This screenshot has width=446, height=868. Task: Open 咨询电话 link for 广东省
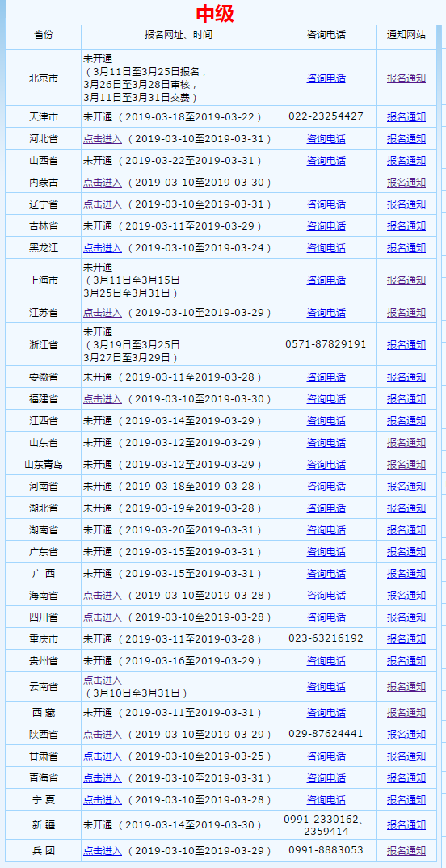[x=326, y=552]
